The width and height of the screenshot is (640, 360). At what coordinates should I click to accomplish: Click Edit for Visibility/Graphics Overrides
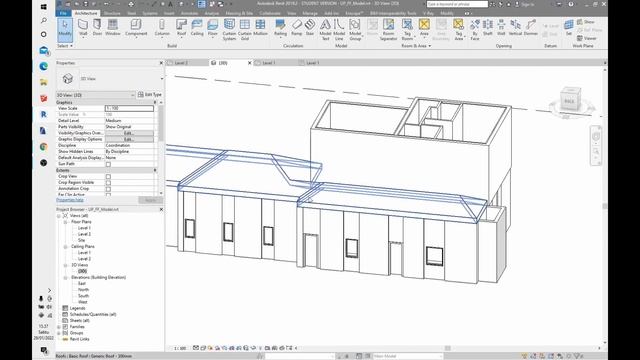coord(129,133)
